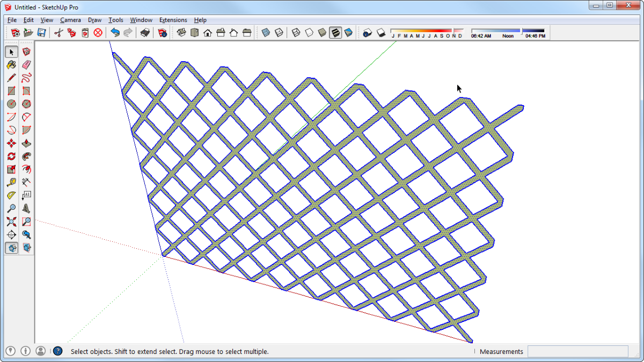
Task: Open Model Info from toolbar
Action: point(162,33)
